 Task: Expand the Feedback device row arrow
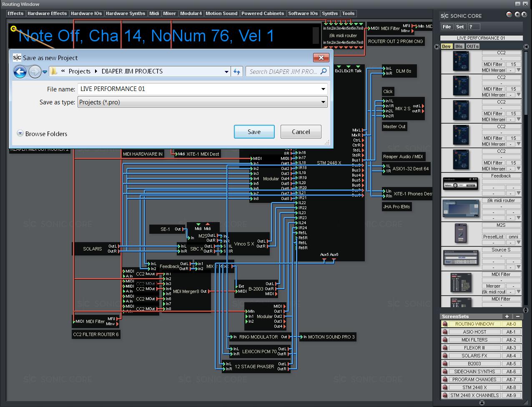point(519,193)
